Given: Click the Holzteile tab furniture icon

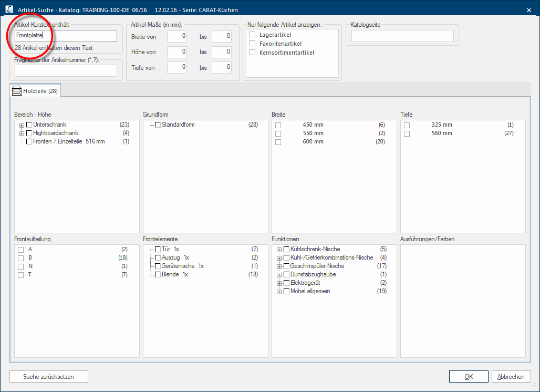Looking at the screenshot, I should coord(16,91).
